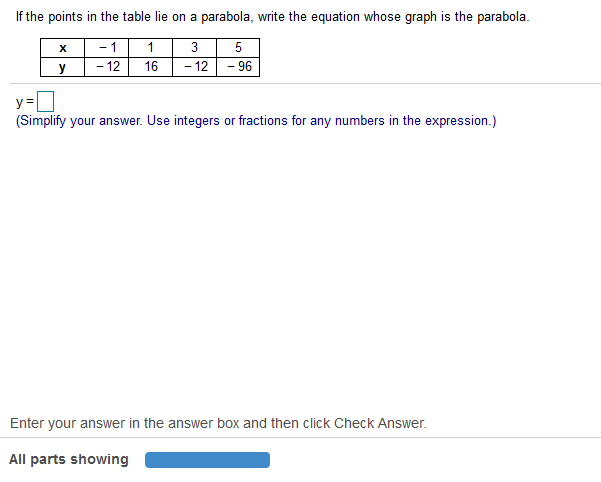The image size is (601, 482).
Task: Click the x value -1 cell
Action: click(107, 48)
